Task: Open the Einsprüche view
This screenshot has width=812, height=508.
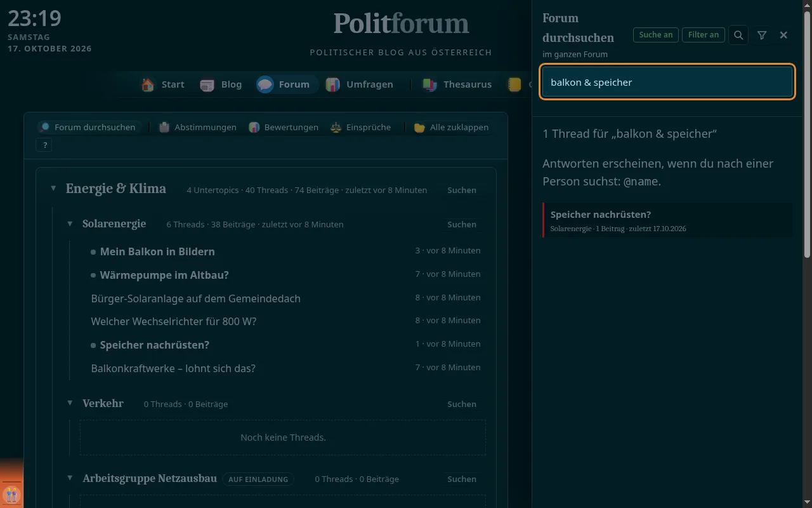Action: click(x=360, y=127)
